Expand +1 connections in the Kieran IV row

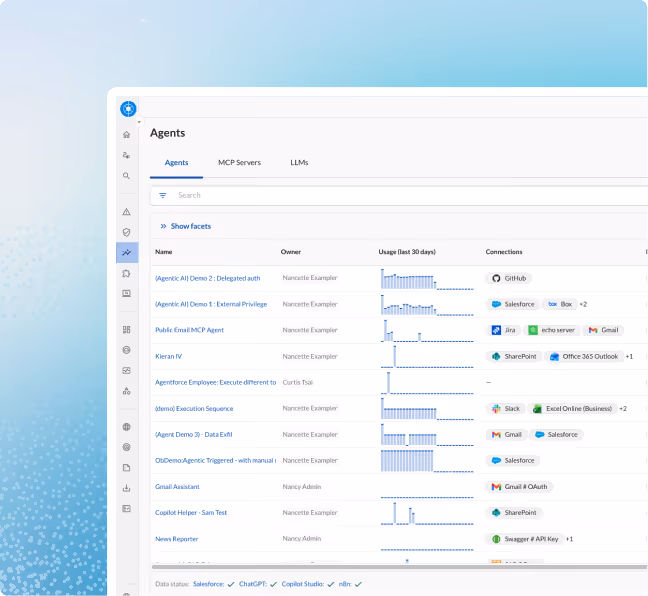pyautogui.click(x=629, y=356)
